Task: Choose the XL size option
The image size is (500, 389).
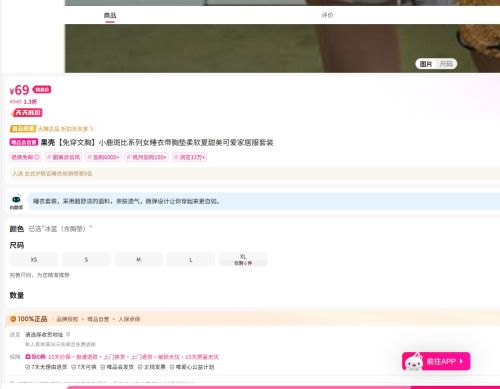Action: [x=243, y=260]
